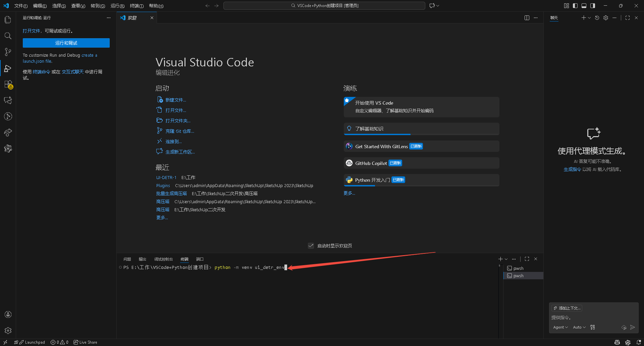Open terminal panel more actions menu
The width and height of the screenshot is (644, 346).
point(514,259)
